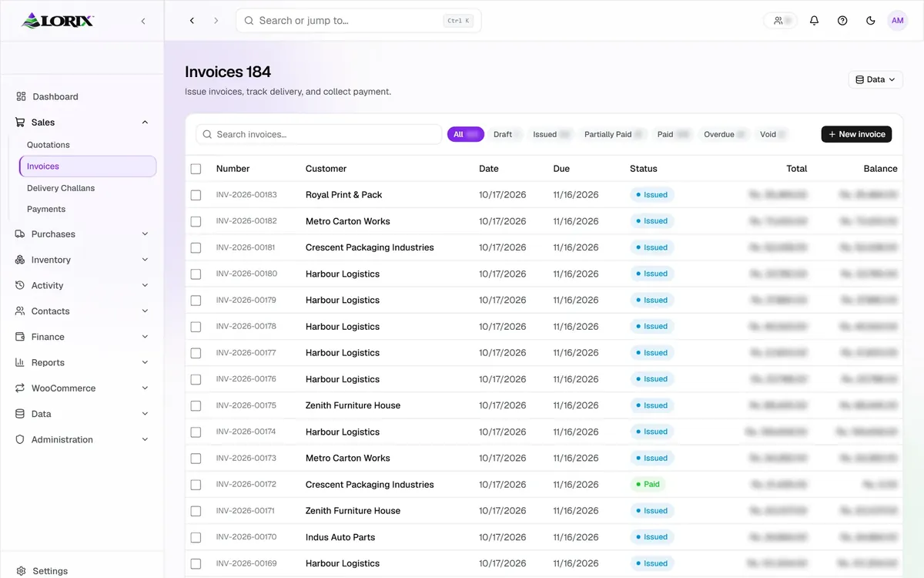Screen dimensions: 924x578
Task: Select checkbox for INV-2026-00181
Action: coord(196,247)
